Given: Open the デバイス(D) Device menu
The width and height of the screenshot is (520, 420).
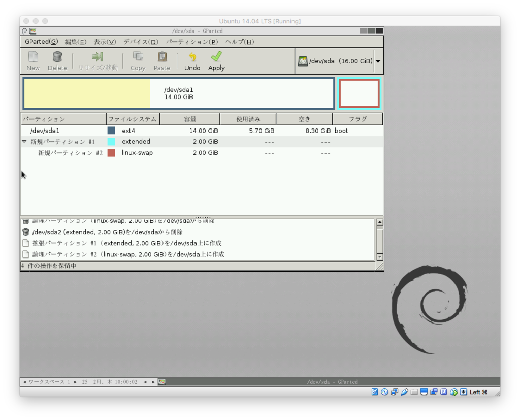Looking at the screenshot, I should 141,42.
